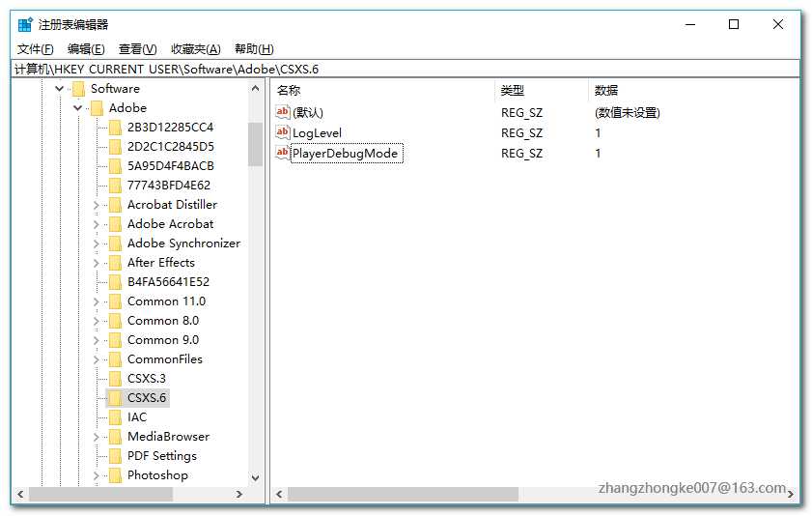Expand the Common 11.0 key
Image resolution: width=812 pixels, height=516 pixels.
coord(96,301)
